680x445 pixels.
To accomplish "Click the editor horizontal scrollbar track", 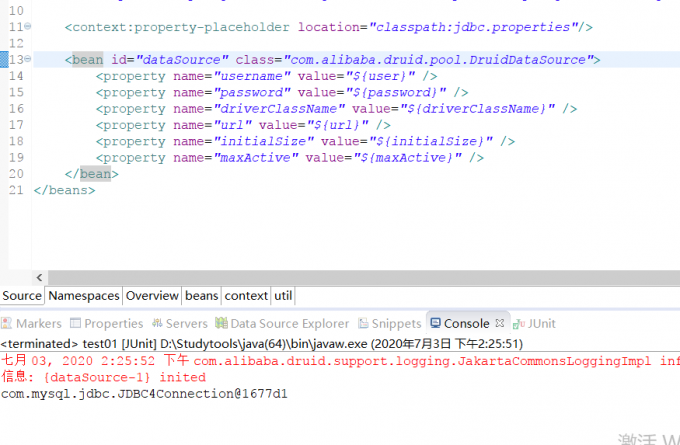I will click(363, 278).
